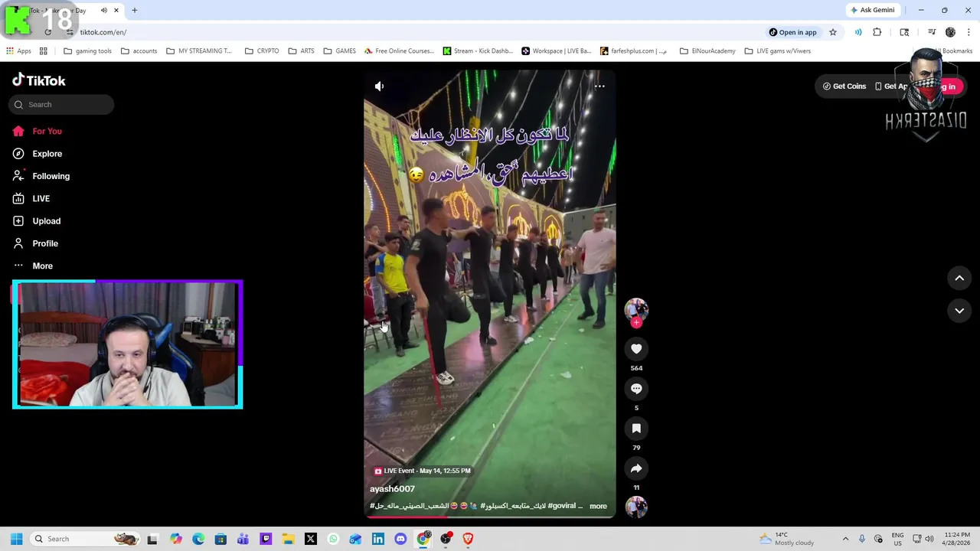This screenshot has height=551, width=980.
Task: Open the spinning sound disc thumbnail
Action: pos(636,507)
